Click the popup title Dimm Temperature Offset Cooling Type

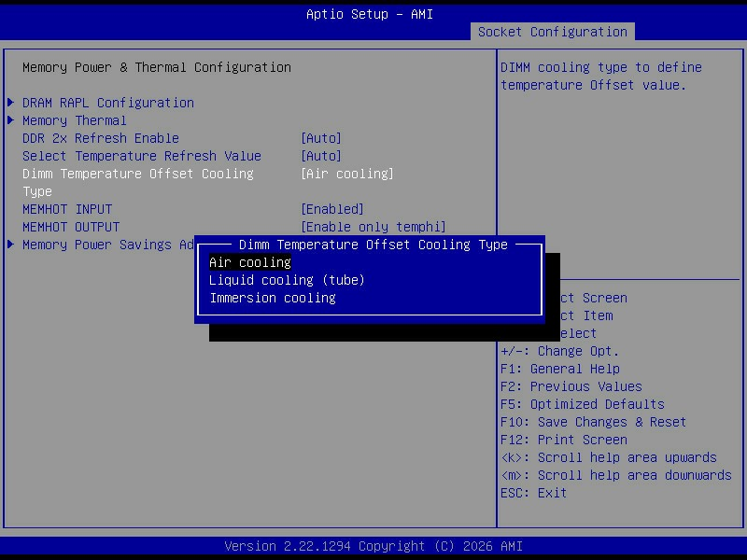(373, 245)
